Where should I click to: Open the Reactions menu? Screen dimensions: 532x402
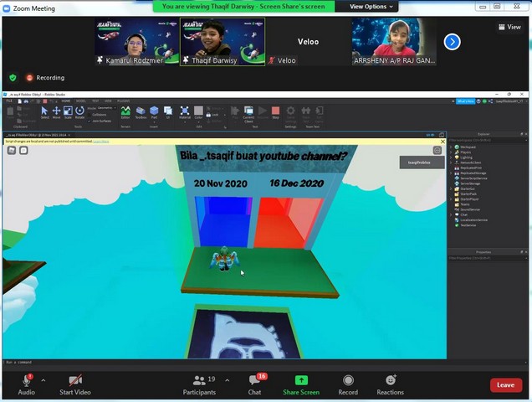(x=390, y=381)
